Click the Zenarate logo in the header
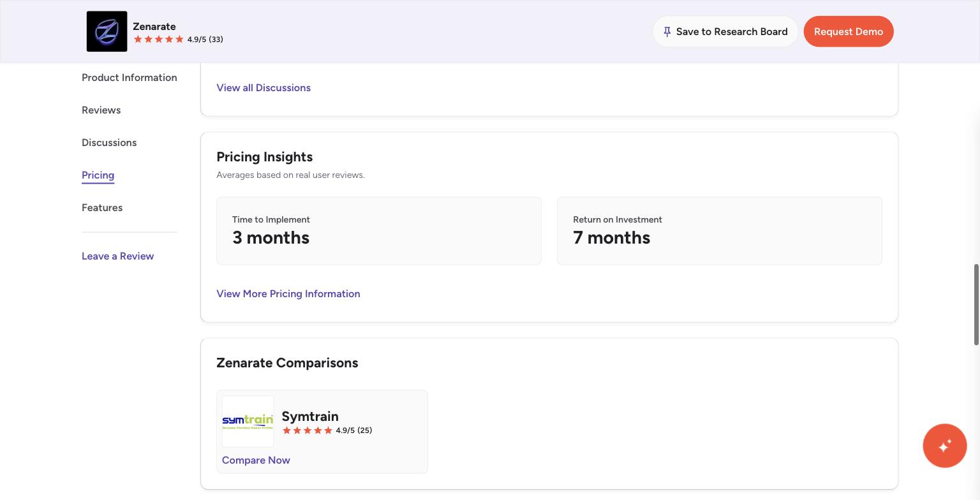 click(x=107, y=31)
